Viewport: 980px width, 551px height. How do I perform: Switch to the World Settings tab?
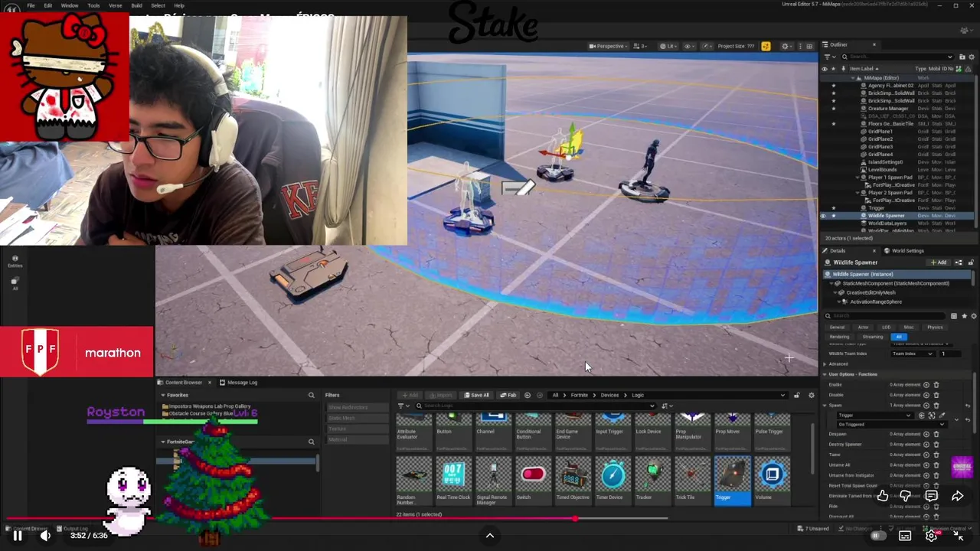(x=904, y=251)
